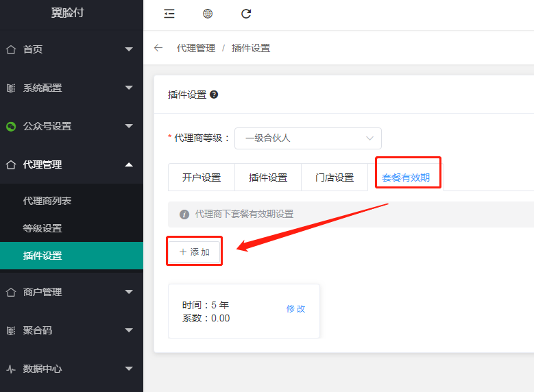Image resolution: width=534 pixels, height=392 pixels.
Task: Expand the 首页 menu arrow
Action: (129, 49)
